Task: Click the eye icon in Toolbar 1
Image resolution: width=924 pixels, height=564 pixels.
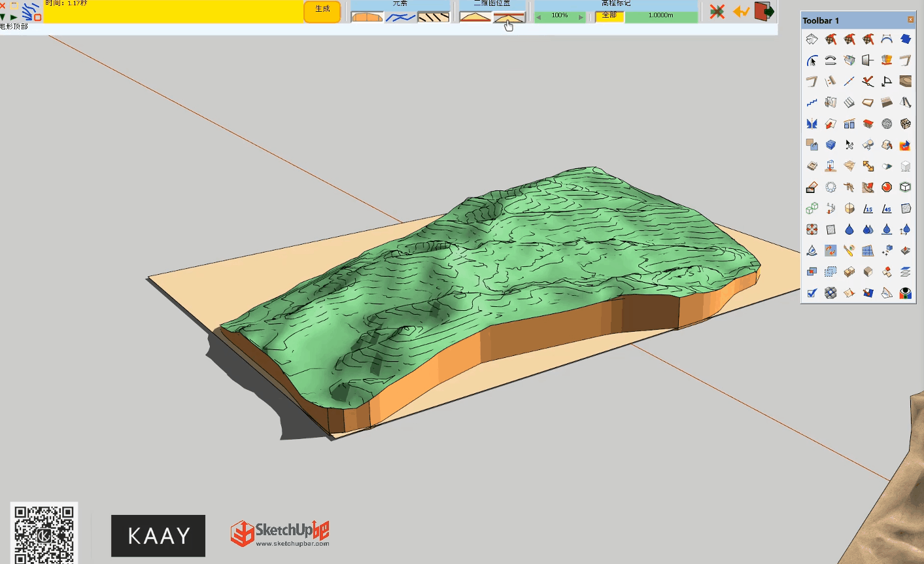Action: point(905,293)
